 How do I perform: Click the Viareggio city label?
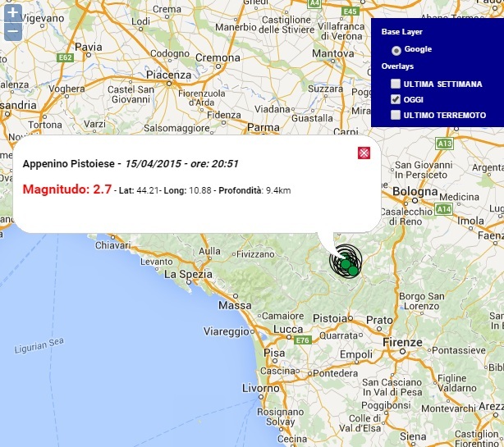227,331
